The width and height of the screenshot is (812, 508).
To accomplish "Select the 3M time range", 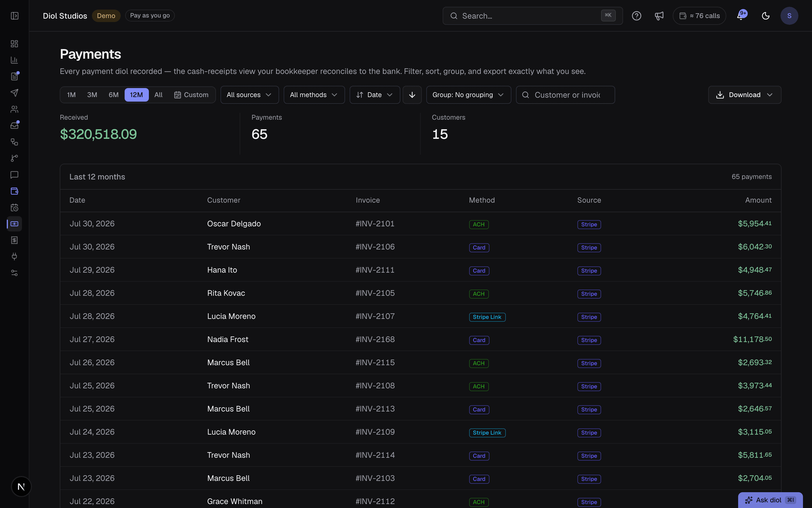I will (92, 95).
